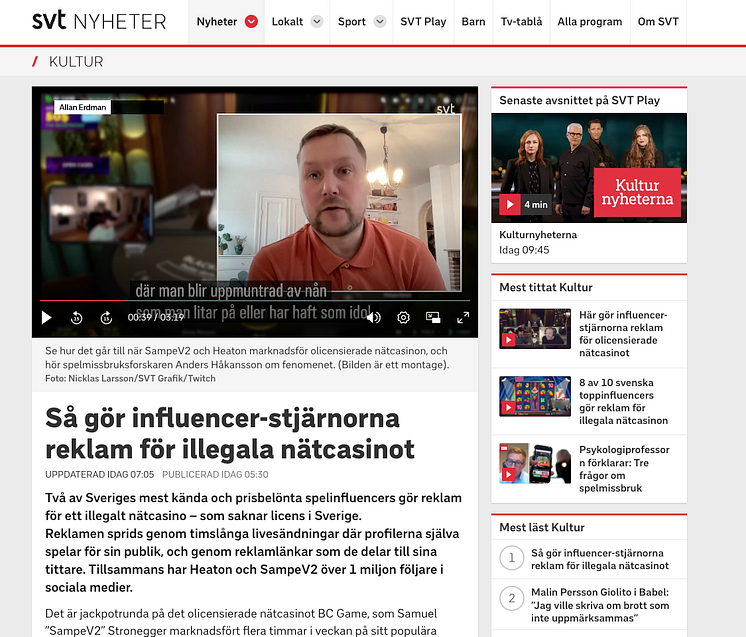746x637 pixels.
Task: Open Kulturnyheterna title link
Action: [538, 235]
